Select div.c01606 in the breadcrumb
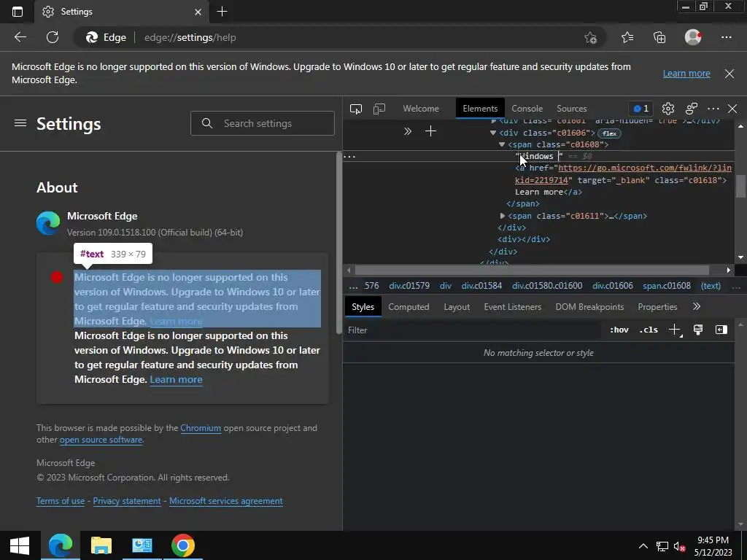Viewport: 747px width, 560px height. tap(613, 286)
